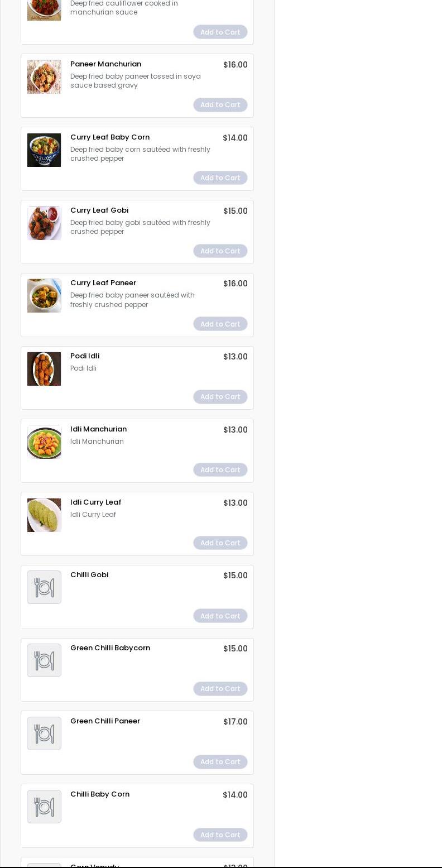Add Chilli Baby Corn to cart
442x868 pixels.
(x=220, y=835)
